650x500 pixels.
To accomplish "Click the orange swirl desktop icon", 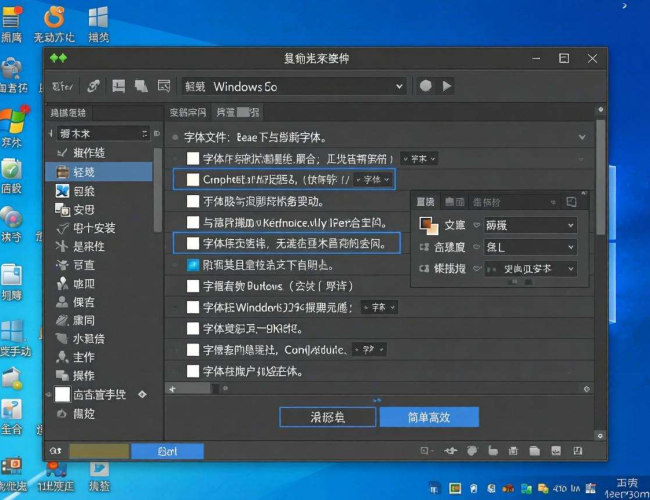I will tap(54, 17).
